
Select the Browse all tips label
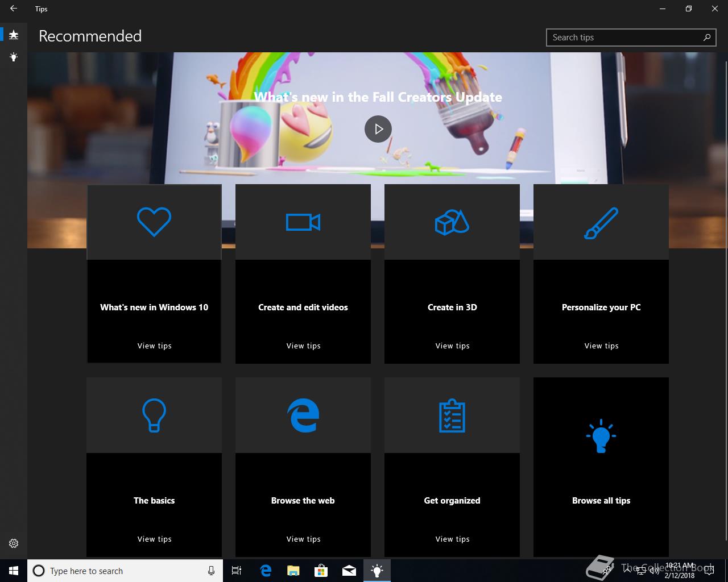tap(601, 501)
